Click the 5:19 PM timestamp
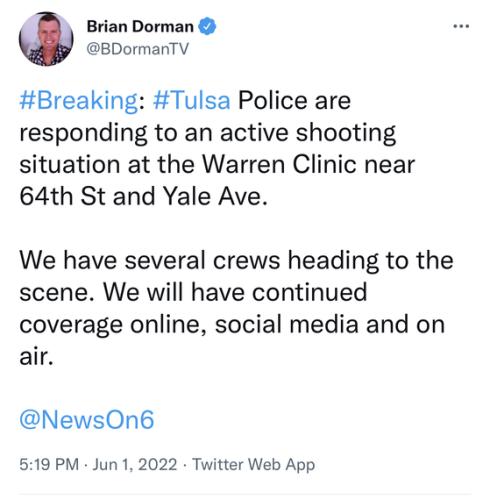 pyautogui.click(x=49, y=464)
